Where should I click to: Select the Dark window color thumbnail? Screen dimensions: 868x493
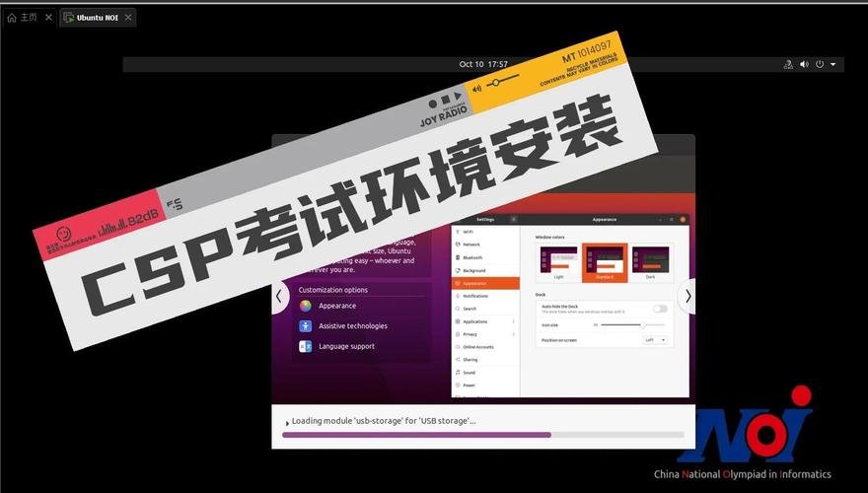click(650, 261)
